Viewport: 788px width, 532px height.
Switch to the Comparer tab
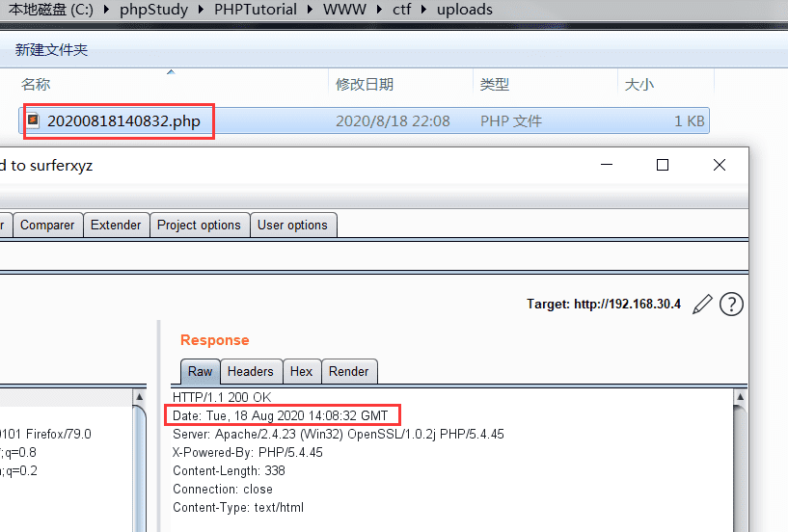click(47, 226)
